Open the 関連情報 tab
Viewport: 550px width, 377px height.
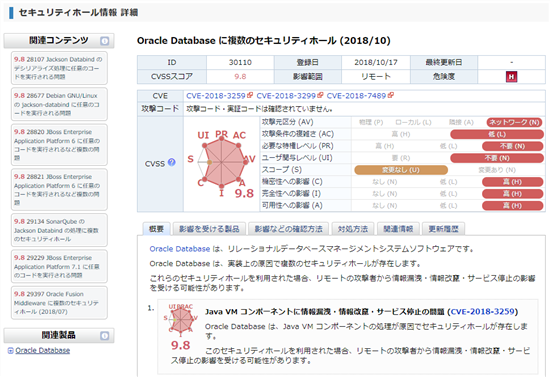pos(398,229)
